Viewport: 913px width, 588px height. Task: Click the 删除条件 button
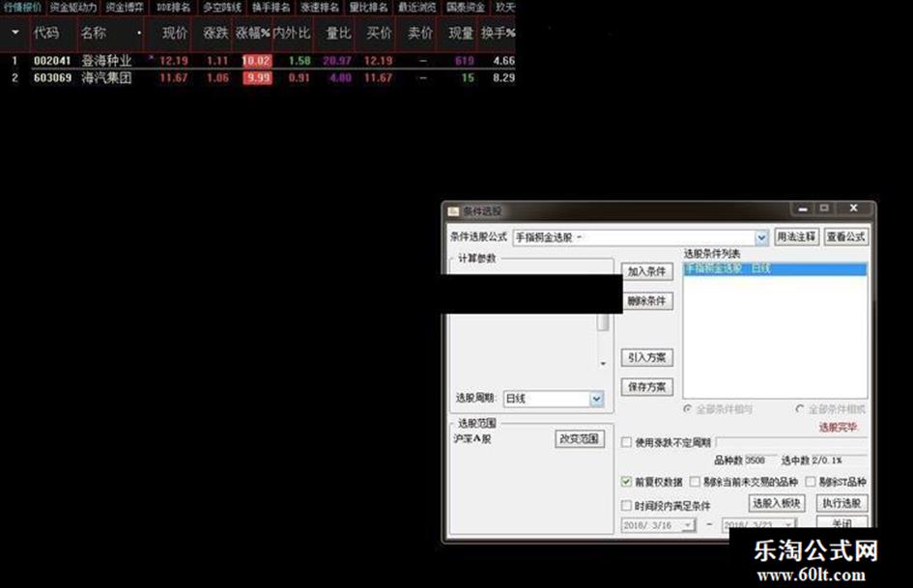point(647,301)
